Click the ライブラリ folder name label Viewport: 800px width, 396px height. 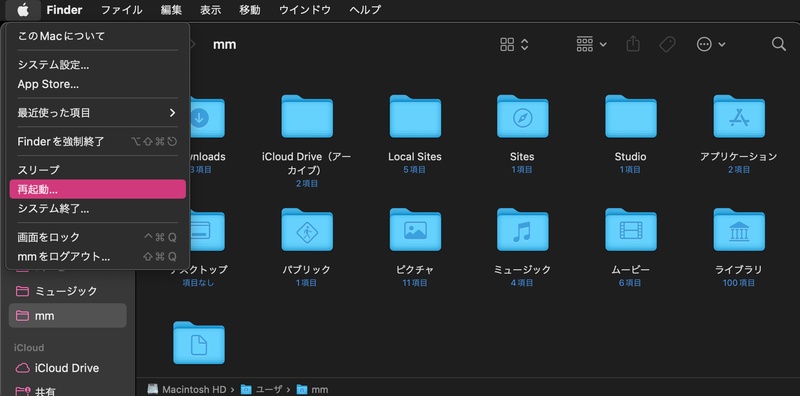click(x=739, y=270)
